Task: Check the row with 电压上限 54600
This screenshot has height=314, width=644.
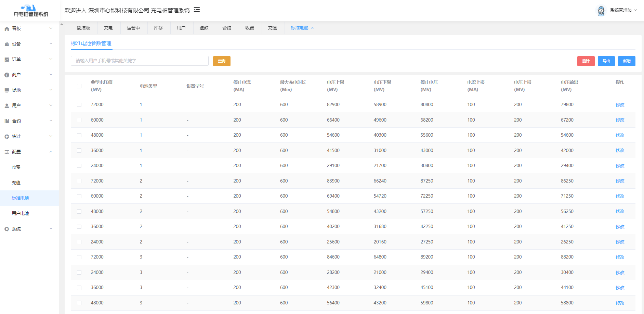Action: point(79,135)
